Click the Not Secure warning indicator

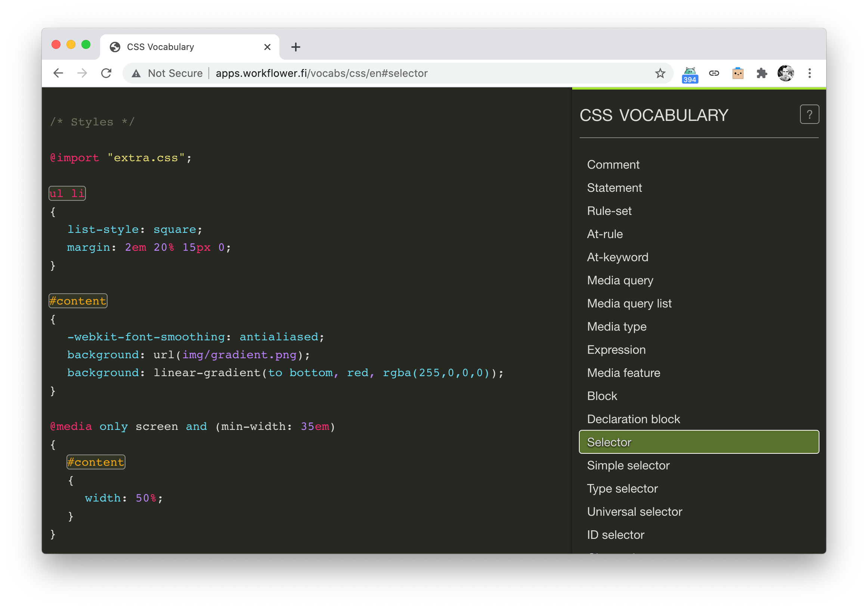167,73
